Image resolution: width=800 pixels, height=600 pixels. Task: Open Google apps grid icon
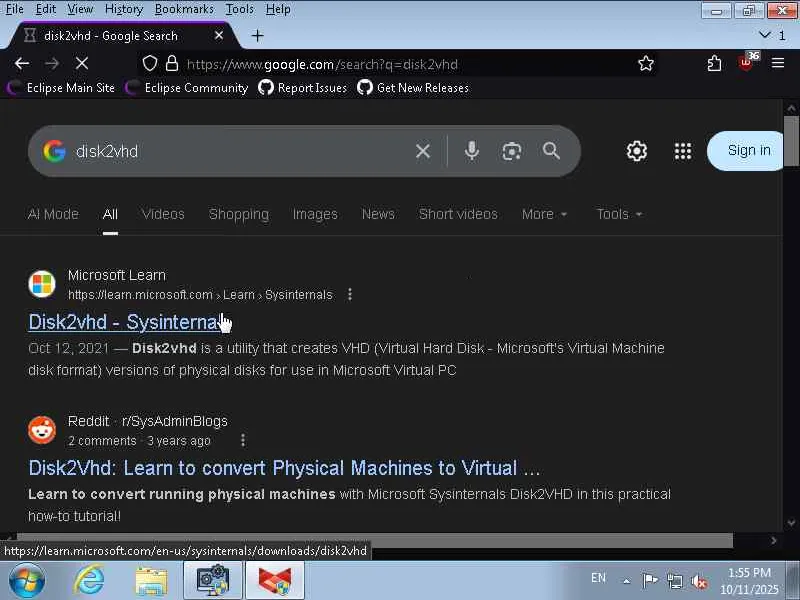683,151
